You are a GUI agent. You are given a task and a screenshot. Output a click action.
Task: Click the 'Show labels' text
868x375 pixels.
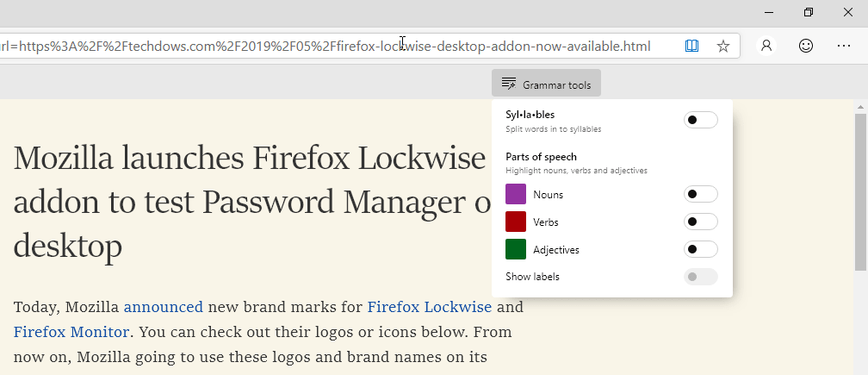click(x=532, y=277)
